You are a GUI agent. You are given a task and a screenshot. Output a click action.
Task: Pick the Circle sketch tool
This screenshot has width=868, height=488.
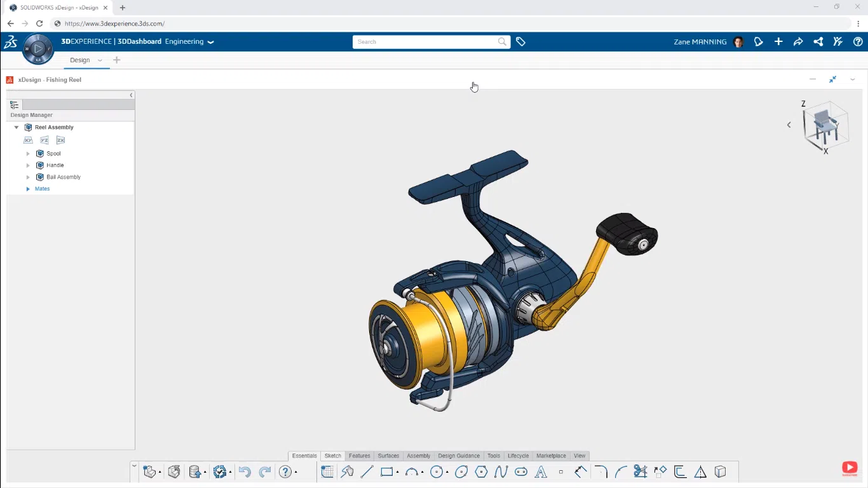(x=437, y=471)
